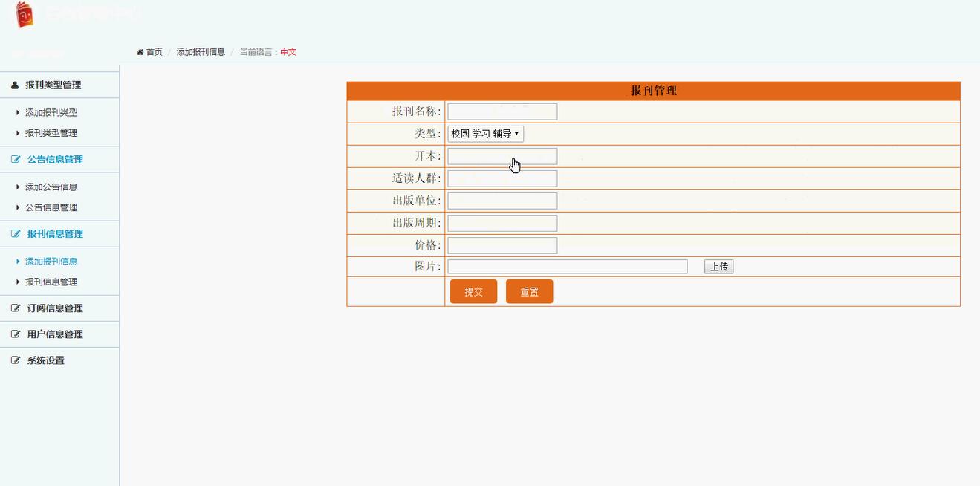Screen dimensions: 980x486
Task: Open 报刊类型管理 submenu item
Action: coord(51,133)
